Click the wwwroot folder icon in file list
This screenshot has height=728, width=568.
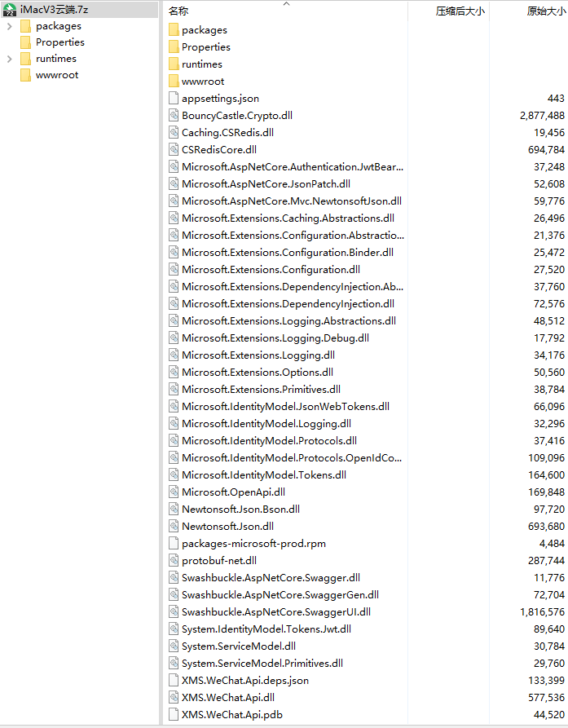[174, 82]
